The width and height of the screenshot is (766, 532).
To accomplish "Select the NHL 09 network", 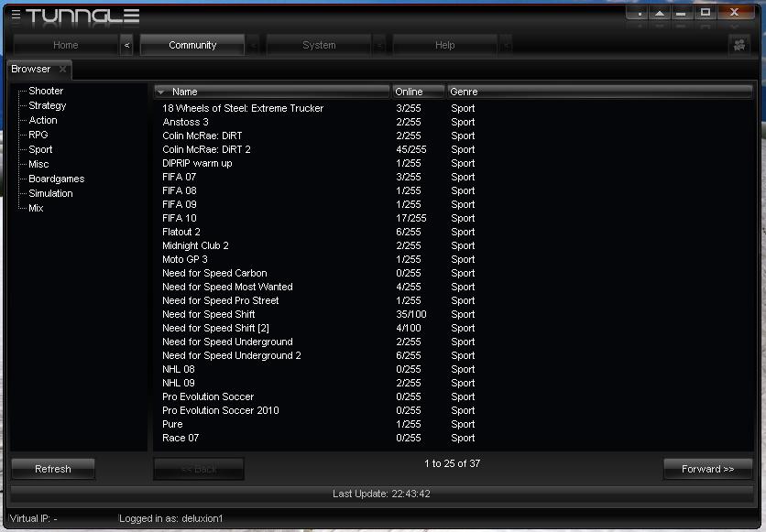I will pyautogui.click(x=454, y=383).
